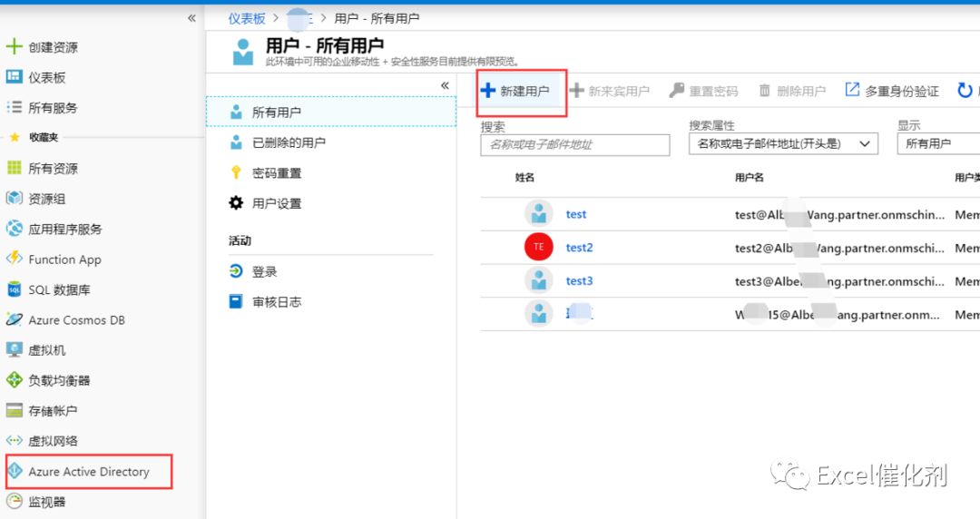
Task: Open the Azure Cosmos DB planet icon
Action: click(14, 318)
